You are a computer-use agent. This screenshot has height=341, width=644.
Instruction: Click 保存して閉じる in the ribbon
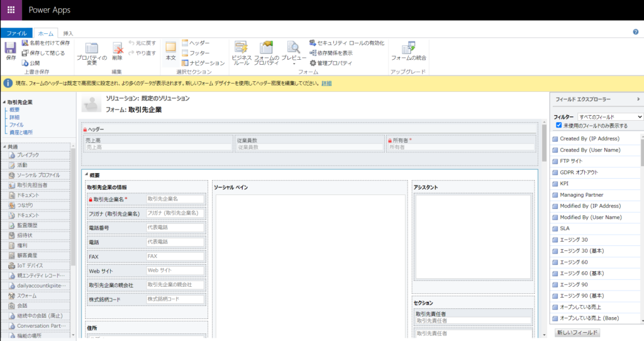point(43,53)
